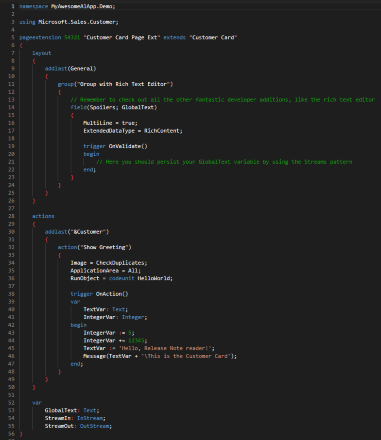Click 'trigger OnAction()' line
The width and height of the screenshot is (381, 440).
coord(99,294)
